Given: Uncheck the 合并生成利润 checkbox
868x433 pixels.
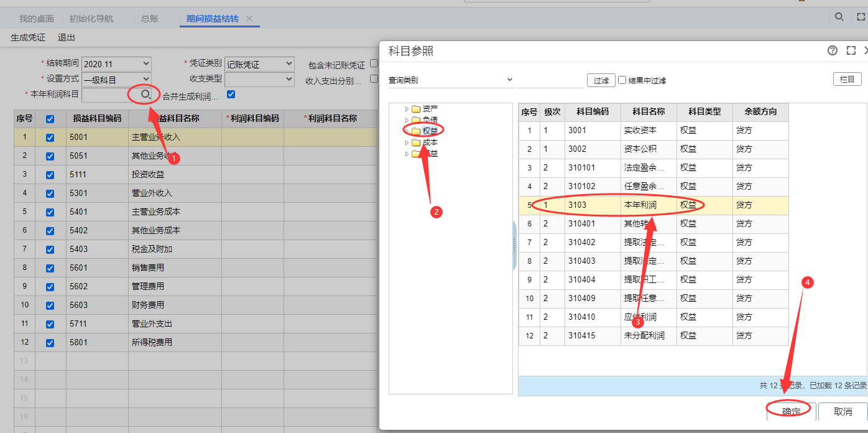Looking at the screenshot, I should pyautogui.click(x=231, y=95).
